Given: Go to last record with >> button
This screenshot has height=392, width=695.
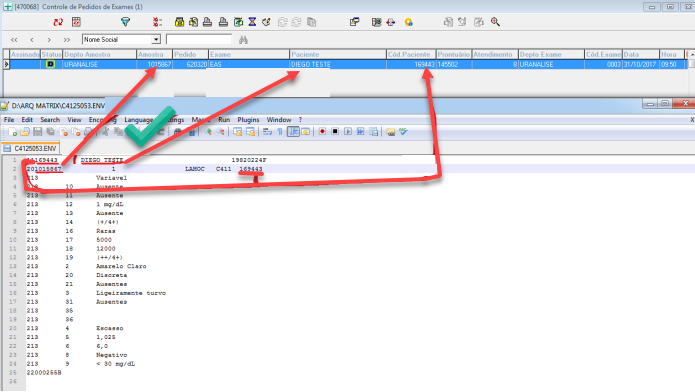Looking at the screenshot, I should click(66, 40).
